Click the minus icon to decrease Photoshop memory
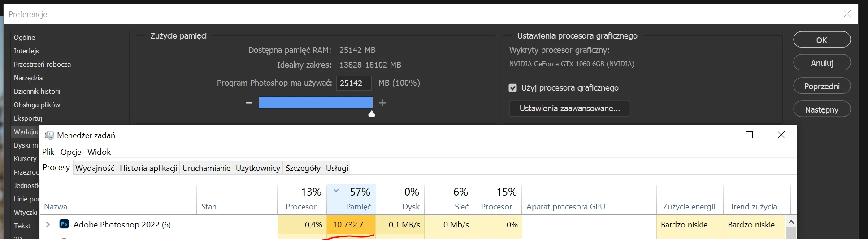Viewport: 868px width, 240px height. [249, 103]
